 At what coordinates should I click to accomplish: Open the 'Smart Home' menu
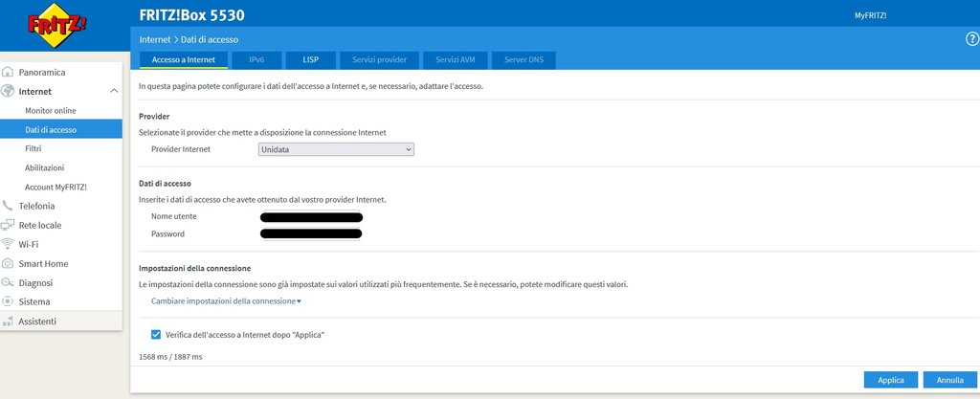click(x=43, y=263)
